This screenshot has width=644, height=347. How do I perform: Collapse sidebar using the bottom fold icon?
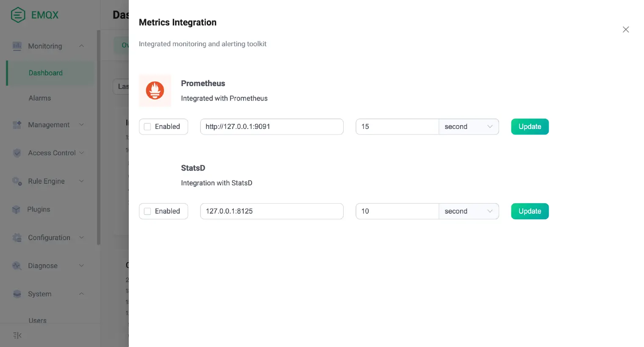point(17,336)
